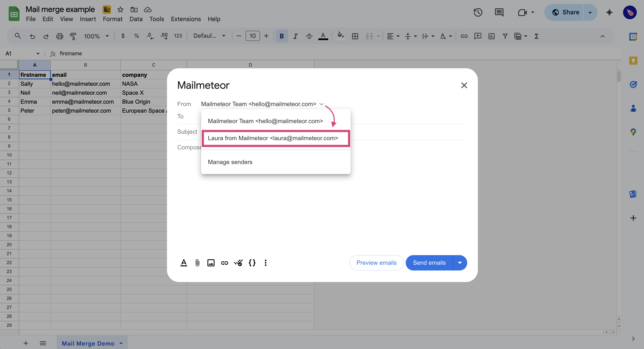The image size is (644, 349).
Task: Click decrease decimal places icon
Action: pyautogui.click(x=150, y=36)
